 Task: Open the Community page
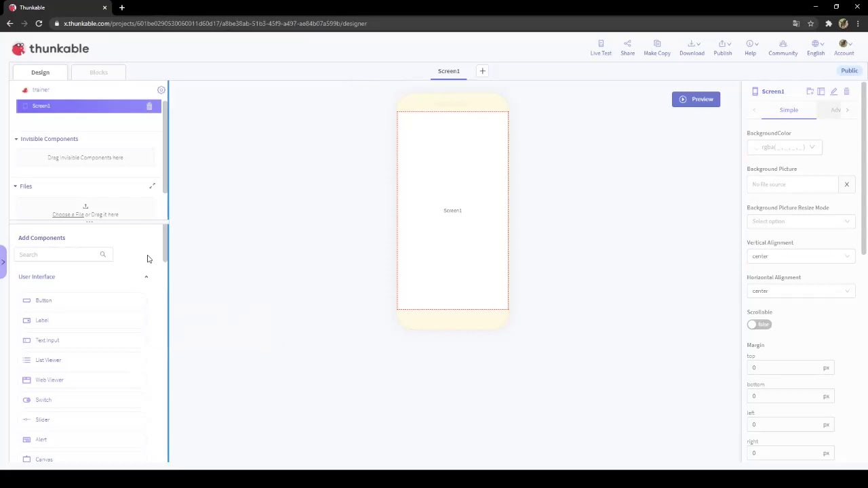click(x=783, y=48)
